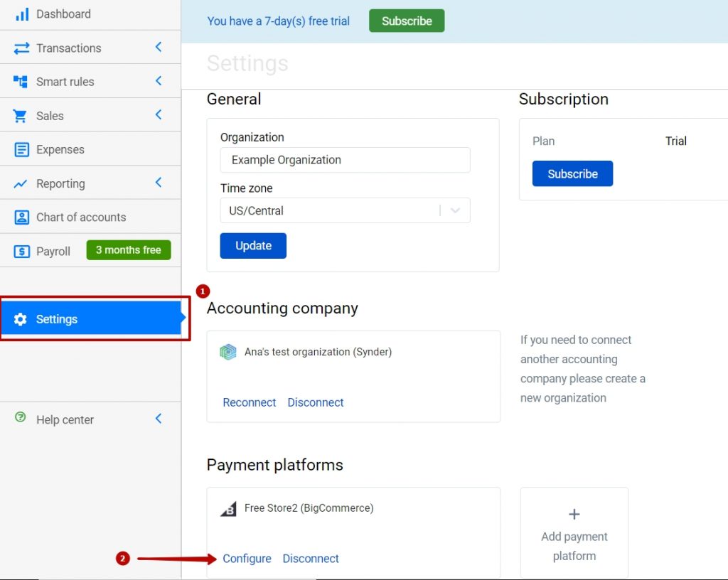Click the 3 months free badge
This screenshot has width=728, height=580.
point(129,250)
